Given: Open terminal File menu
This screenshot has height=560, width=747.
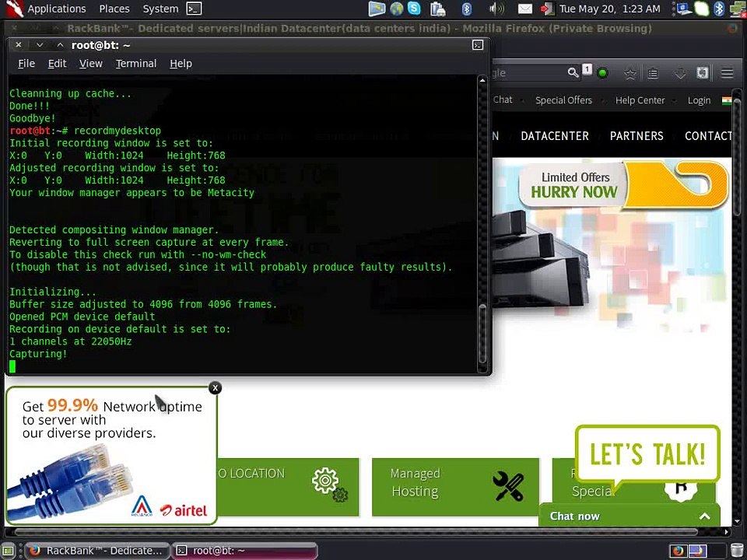Looking at the screenshot, I should point(26,63).
